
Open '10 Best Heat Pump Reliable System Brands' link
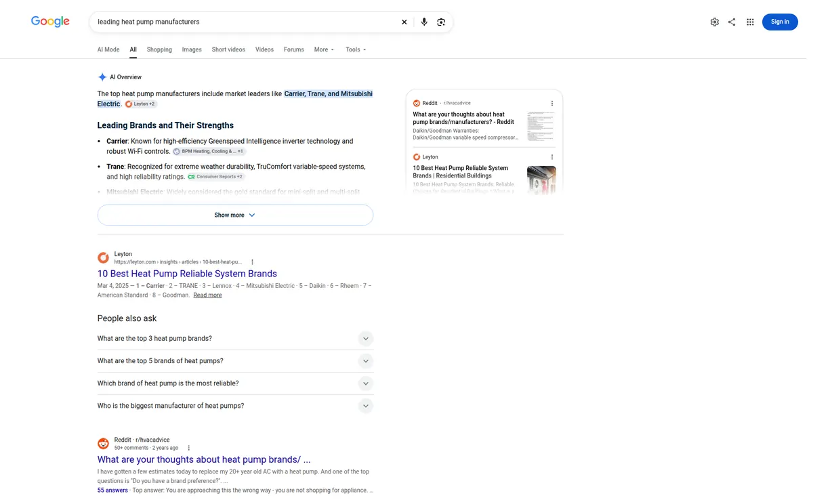[187, 274]
